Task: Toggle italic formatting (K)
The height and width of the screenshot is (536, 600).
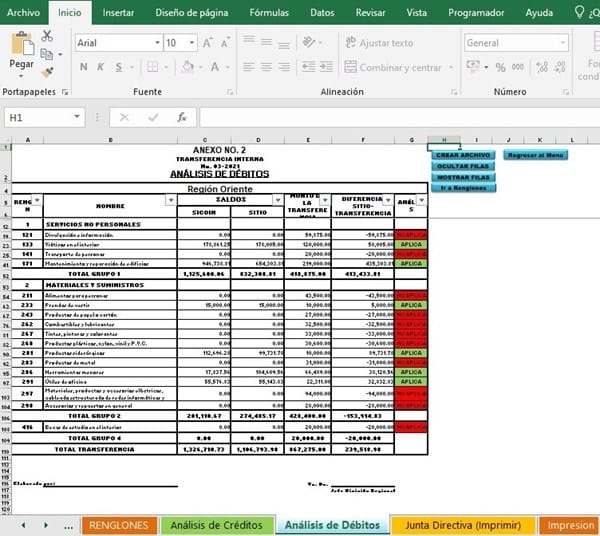Action: pyautogui.click(x=103, y=67)
